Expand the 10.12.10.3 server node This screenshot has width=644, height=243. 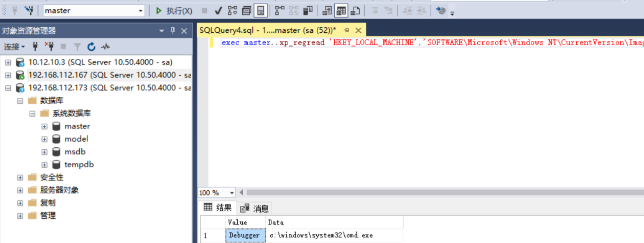pos(8,62)
